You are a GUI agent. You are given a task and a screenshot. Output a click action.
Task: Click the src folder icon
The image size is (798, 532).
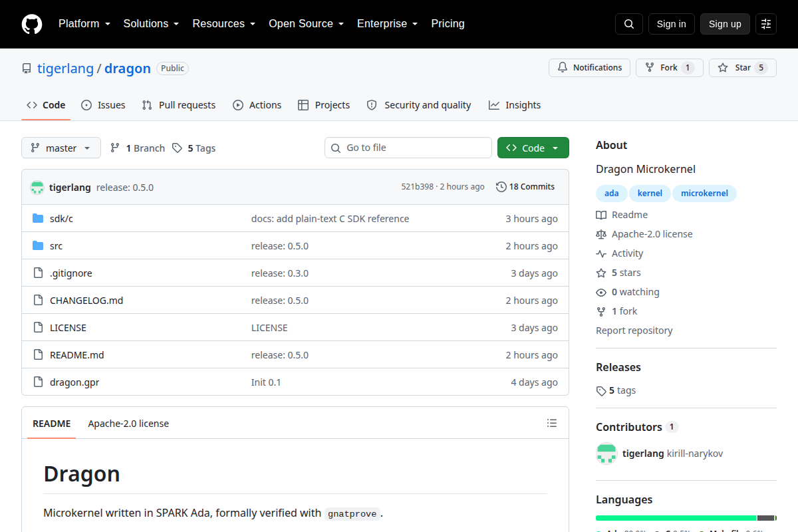38,246
